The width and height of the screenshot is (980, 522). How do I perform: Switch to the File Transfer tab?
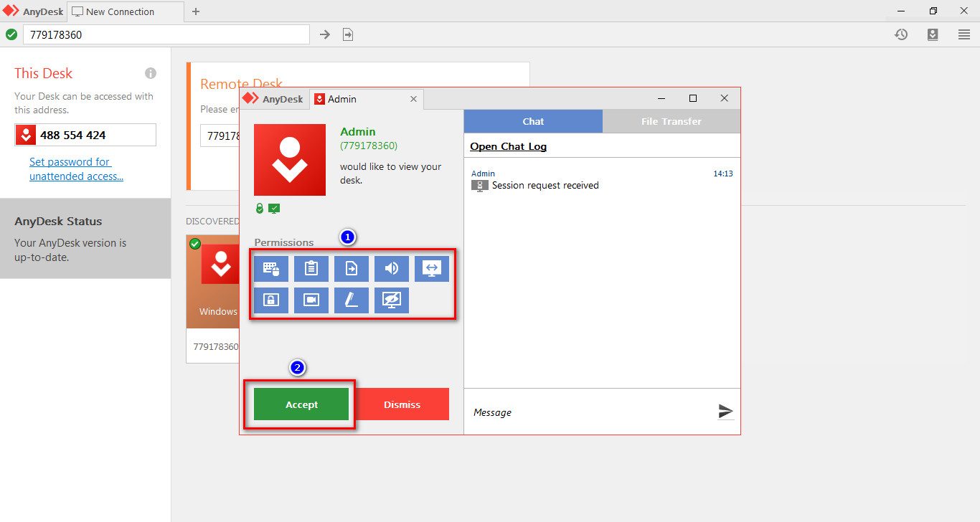tap(672, 121)
